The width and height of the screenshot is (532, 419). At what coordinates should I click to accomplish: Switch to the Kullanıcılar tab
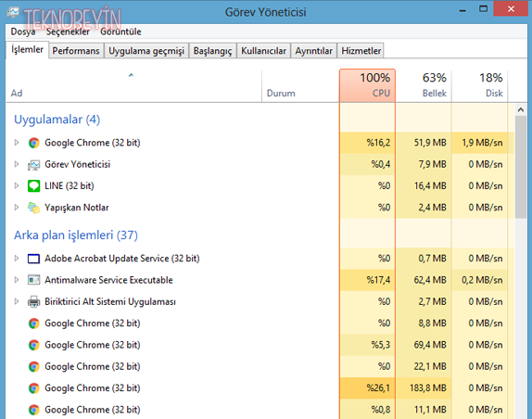(x=263, y=51)
